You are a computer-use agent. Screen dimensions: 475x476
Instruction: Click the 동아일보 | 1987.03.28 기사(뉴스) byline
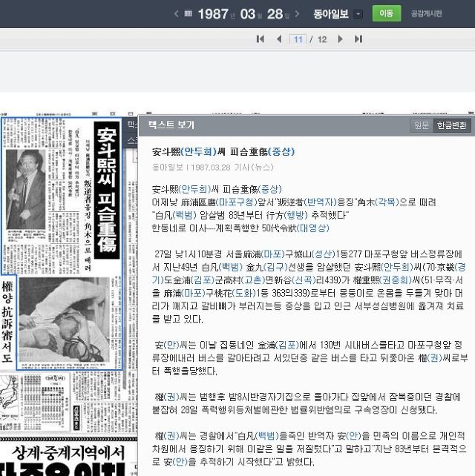pyautogui.click(x=213, y=168)
